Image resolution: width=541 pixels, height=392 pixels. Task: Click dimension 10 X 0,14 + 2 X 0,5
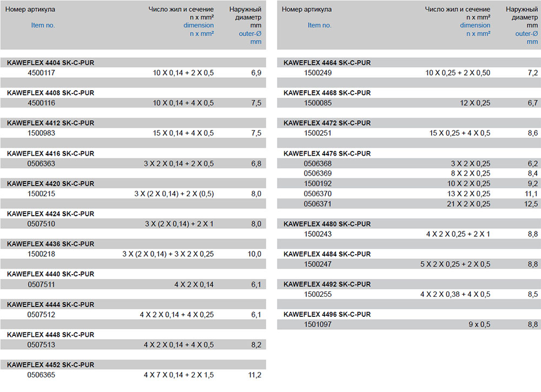[x=183, y=73]
